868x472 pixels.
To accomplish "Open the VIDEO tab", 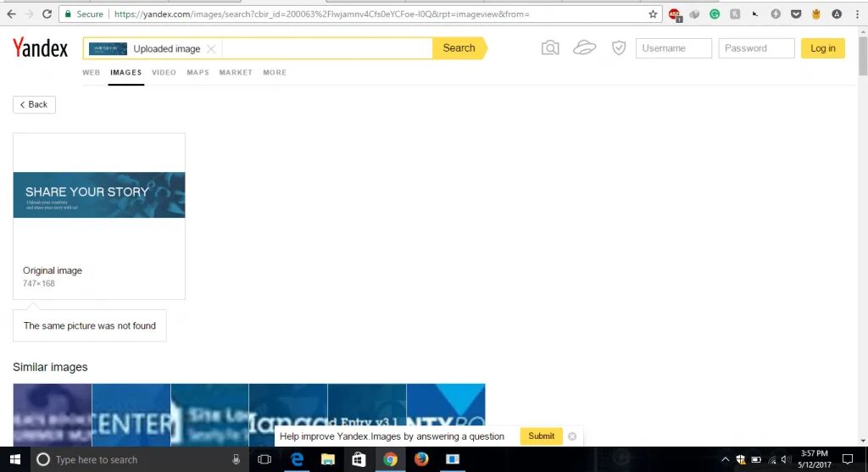I will click(x=164, y=73).
